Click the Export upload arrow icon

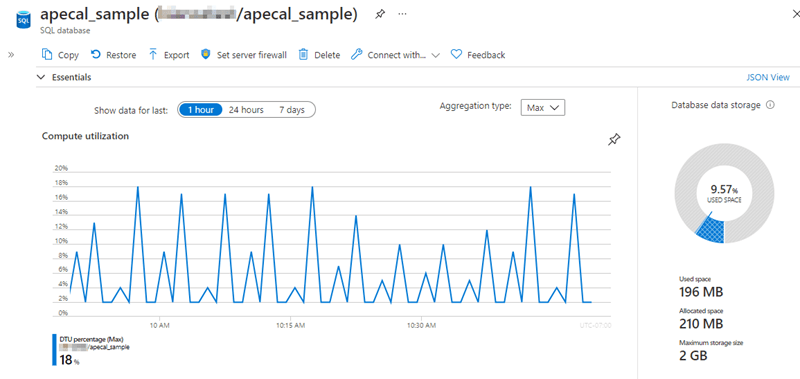tap(153, 55)
